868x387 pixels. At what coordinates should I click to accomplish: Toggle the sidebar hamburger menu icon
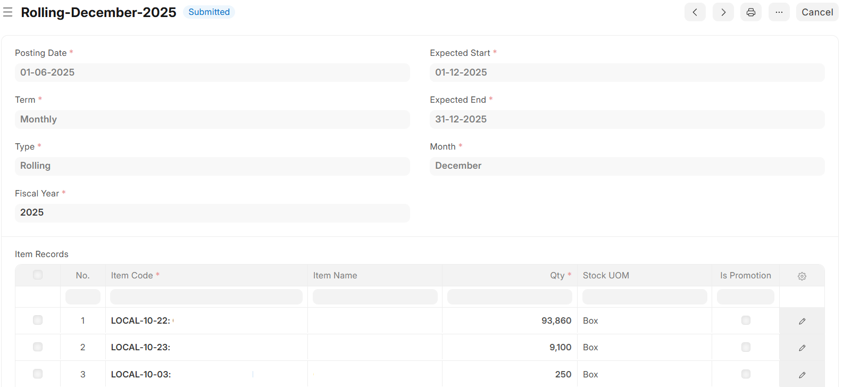(x=8, y=12)
